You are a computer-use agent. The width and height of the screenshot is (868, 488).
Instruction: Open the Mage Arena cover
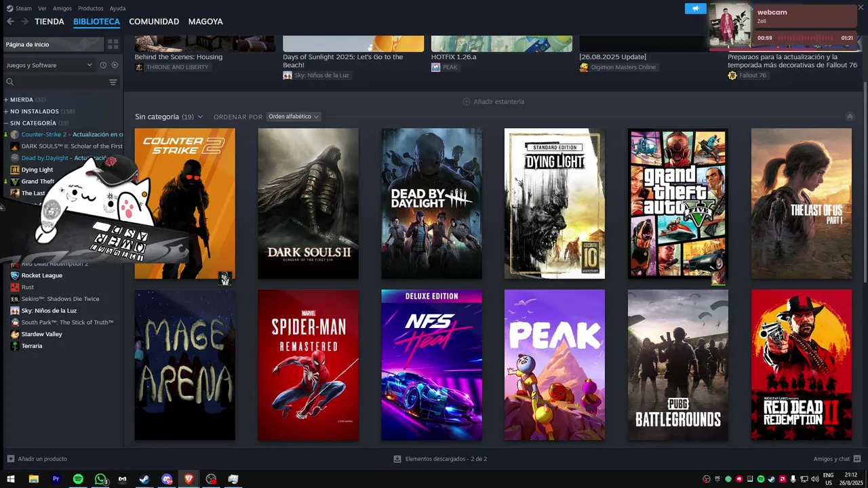coord(184,365)
